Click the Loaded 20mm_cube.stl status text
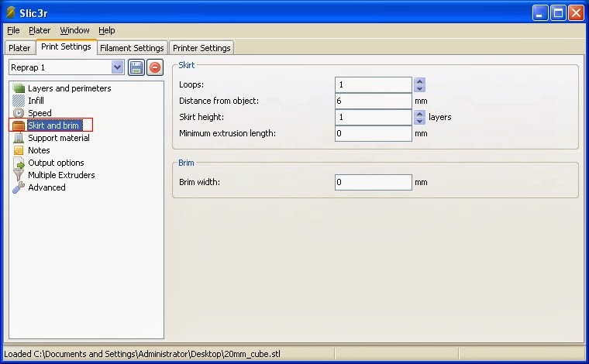This screenshot has height=364, width=589. tap(142, 354)
